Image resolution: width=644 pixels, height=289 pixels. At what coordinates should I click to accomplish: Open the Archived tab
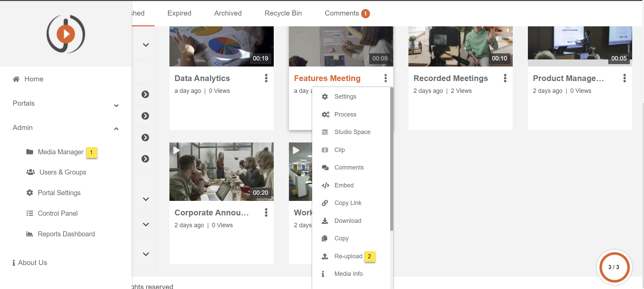(228, 13)
